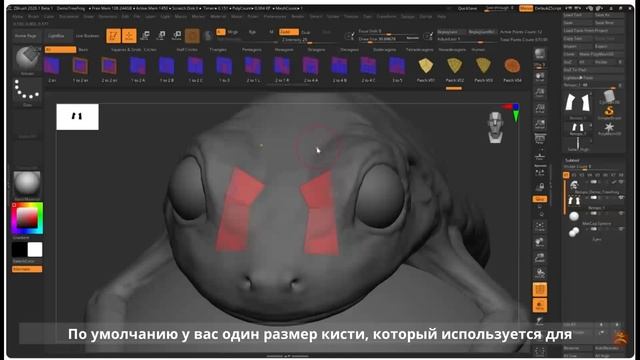Select the first subtool folder tab
The width and height of the screenshot is (640, 360).
coord(566,175)
